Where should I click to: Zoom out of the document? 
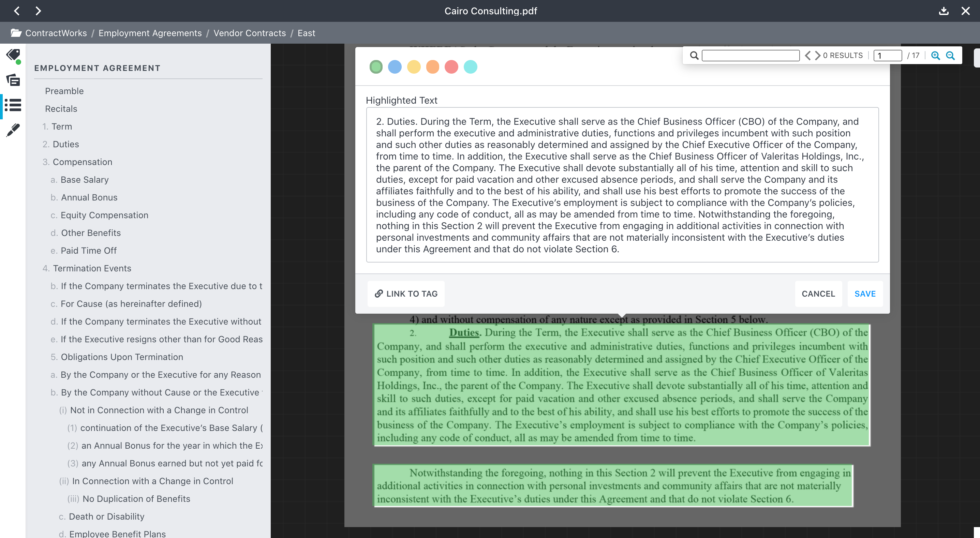click(x=950, y=56)
